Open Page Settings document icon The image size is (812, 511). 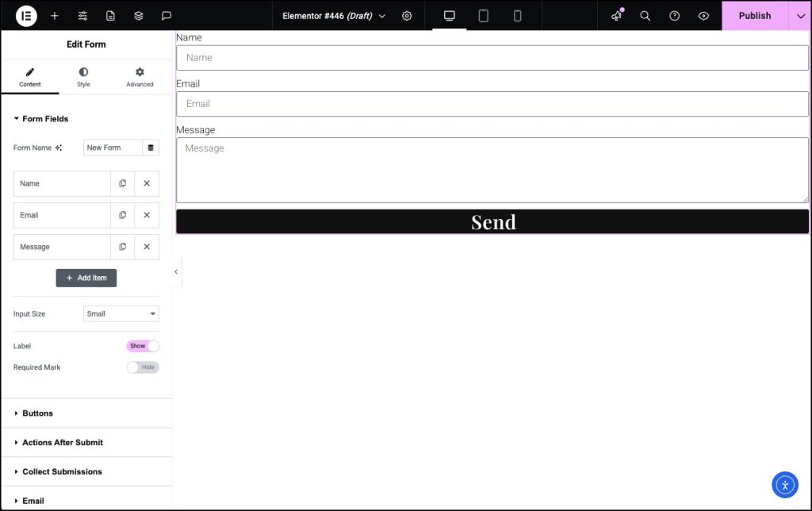pyautogui.click(x=109, y=16)
